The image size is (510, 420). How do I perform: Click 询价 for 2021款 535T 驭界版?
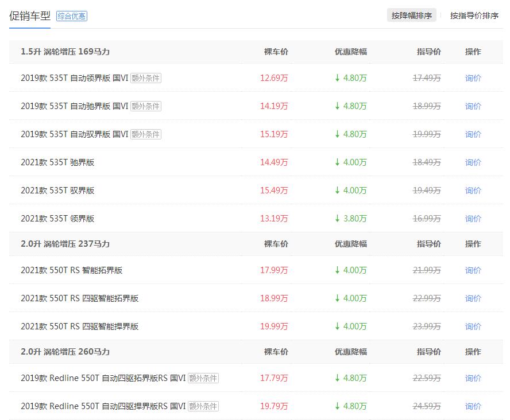[x=473, y=190]
